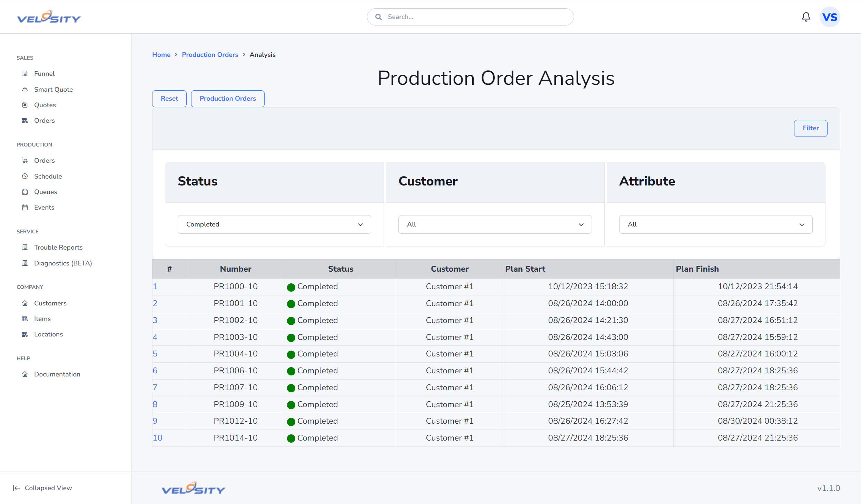The width and height of the screenshot is (861, 504).
Task: Click cell PR1012-10
Action: [236, 421]
